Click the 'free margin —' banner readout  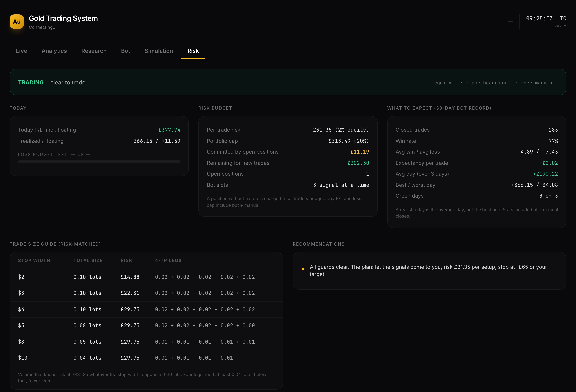click(x=539, y=83)
